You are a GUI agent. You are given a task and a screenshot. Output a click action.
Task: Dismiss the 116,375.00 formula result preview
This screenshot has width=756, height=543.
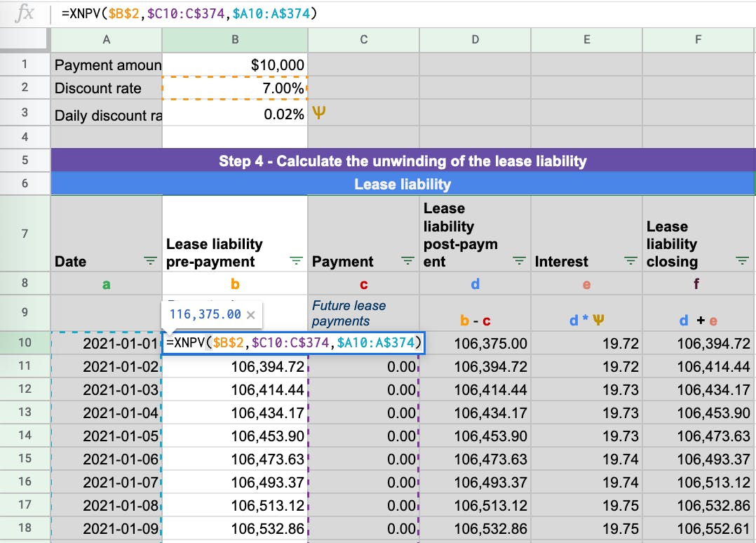tap(251, 315)
